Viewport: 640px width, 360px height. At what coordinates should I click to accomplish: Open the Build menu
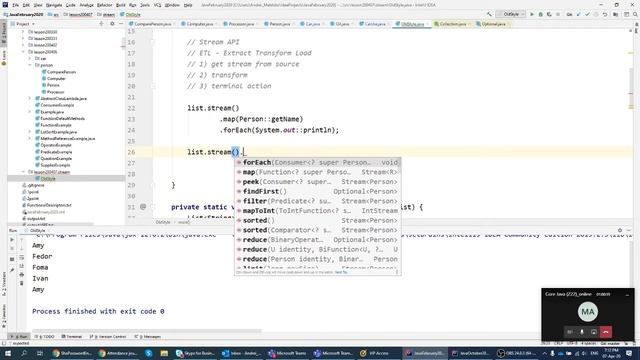(120, 5)
